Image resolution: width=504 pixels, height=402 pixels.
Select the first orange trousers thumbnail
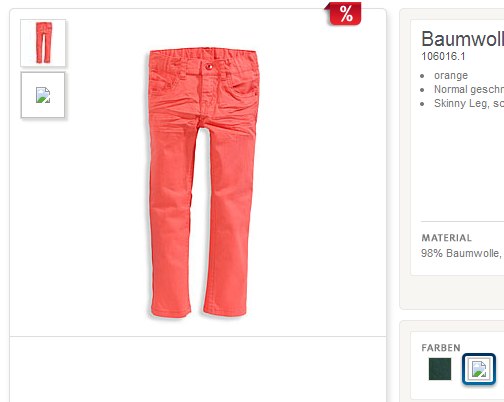tap(43, 43)
